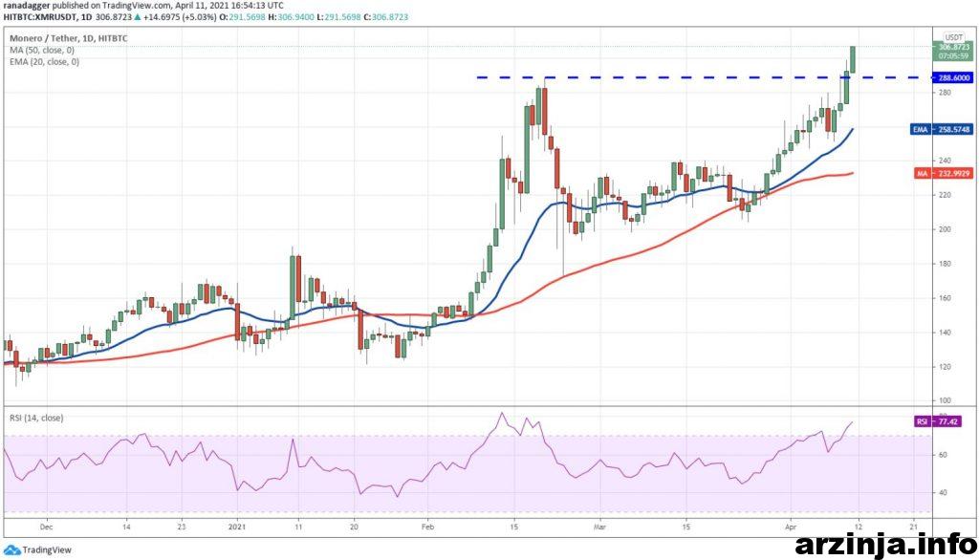Viewport: 979px width, 560px height.
Task: Click the purple RSI 77.42 value tag
Action: pos(947,420)
